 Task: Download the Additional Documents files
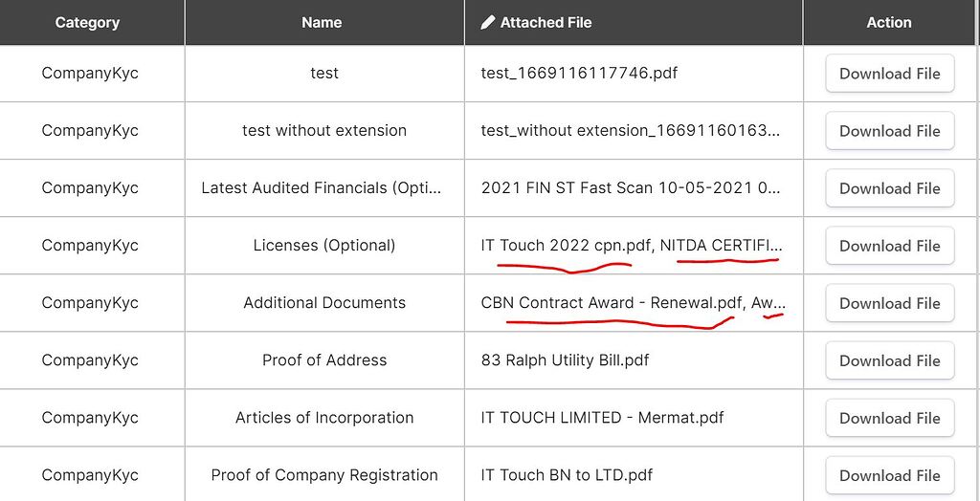tap(889, 303)
